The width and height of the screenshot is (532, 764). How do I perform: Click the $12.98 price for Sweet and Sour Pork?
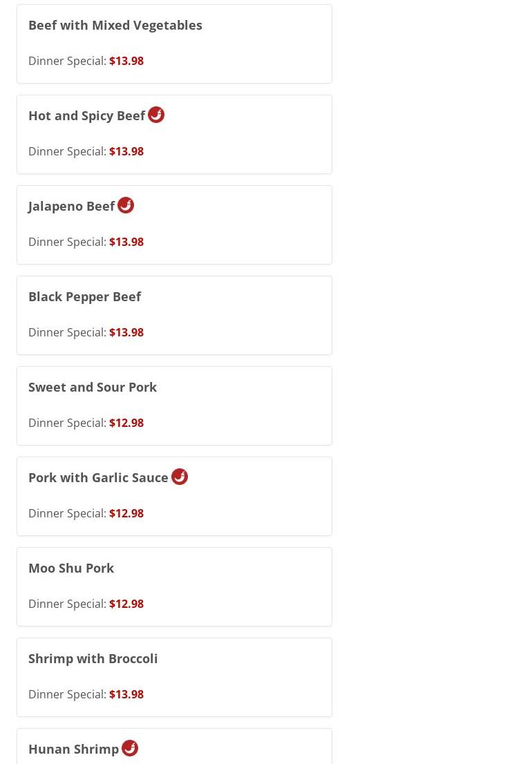pos(126,423)
